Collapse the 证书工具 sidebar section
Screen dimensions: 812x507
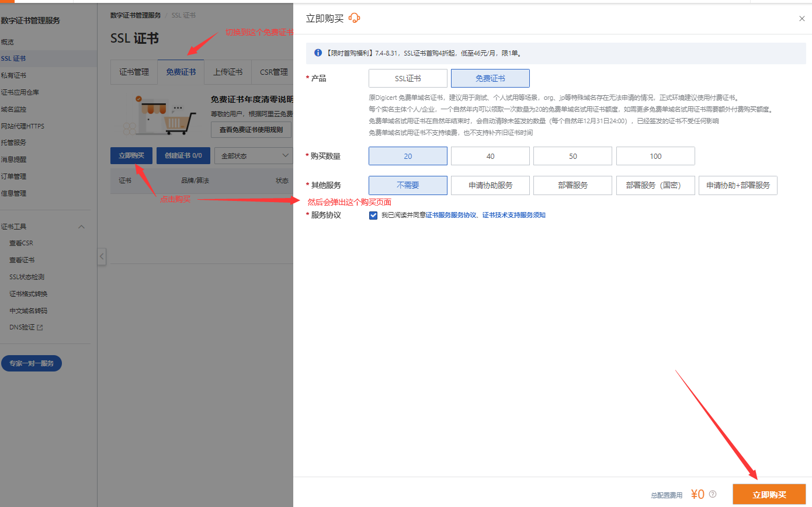81,227
